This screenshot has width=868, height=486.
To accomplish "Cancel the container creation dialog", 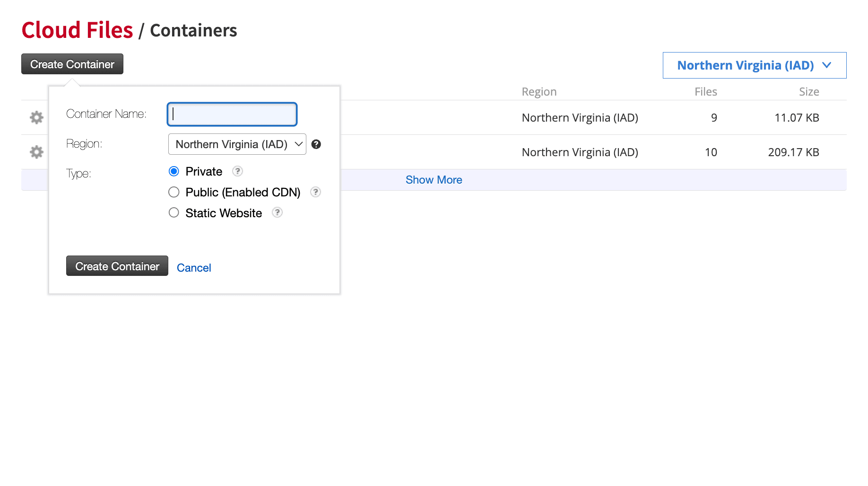I will (194, 267).
